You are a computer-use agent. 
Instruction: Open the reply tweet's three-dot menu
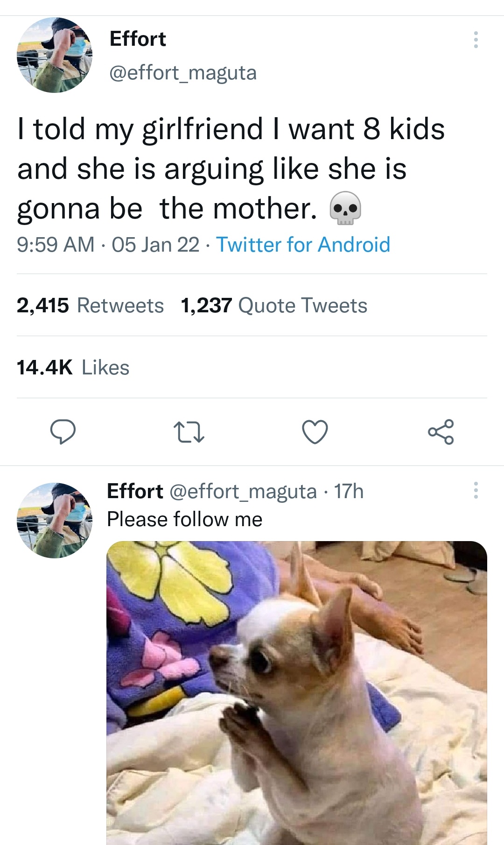(476, 490)
